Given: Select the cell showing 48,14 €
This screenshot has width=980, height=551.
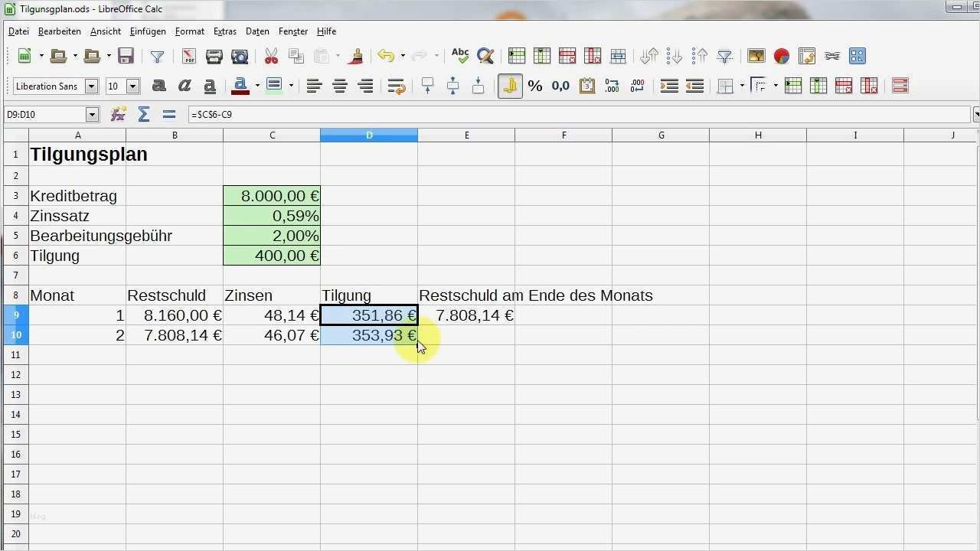Looking at the screenshot, I should 272,315.
